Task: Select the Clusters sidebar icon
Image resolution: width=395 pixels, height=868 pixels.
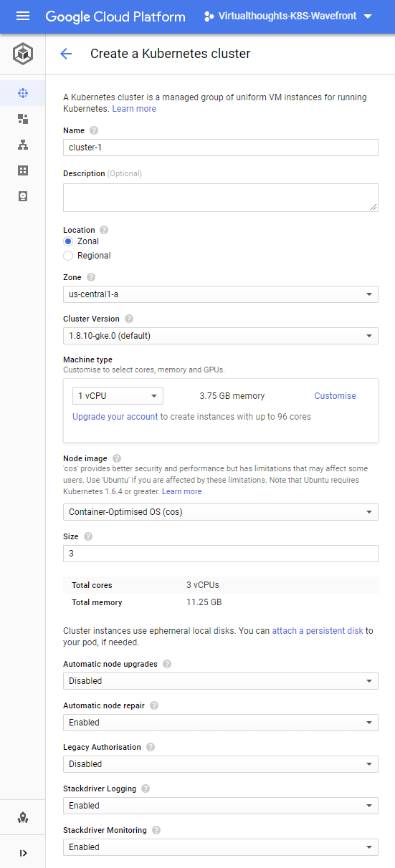Action: pos(23,93)
